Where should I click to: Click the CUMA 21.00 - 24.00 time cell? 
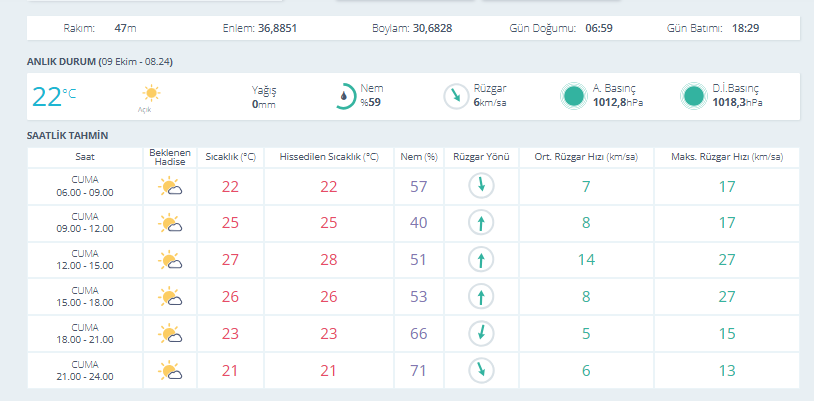pyautogui.click(x=85, y=371)
